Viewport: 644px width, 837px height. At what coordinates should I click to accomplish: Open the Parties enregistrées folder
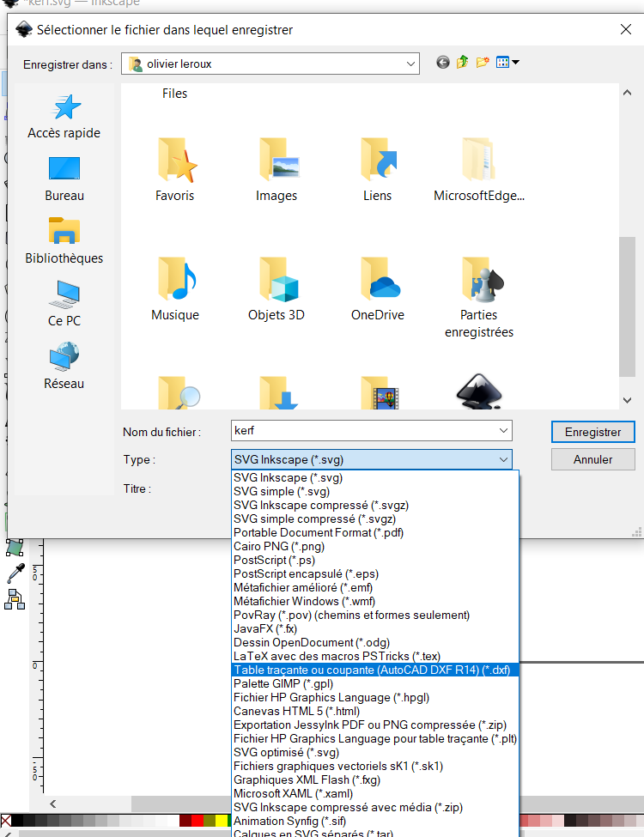(479, 297)
